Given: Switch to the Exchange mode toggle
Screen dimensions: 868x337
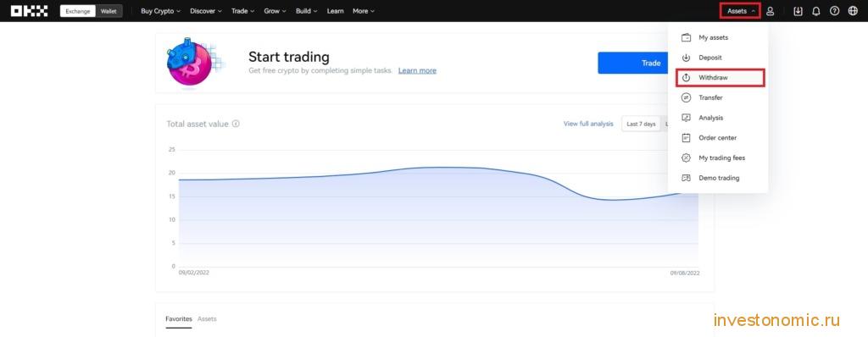Looking at the screenshot, I should tap(77, 11).
